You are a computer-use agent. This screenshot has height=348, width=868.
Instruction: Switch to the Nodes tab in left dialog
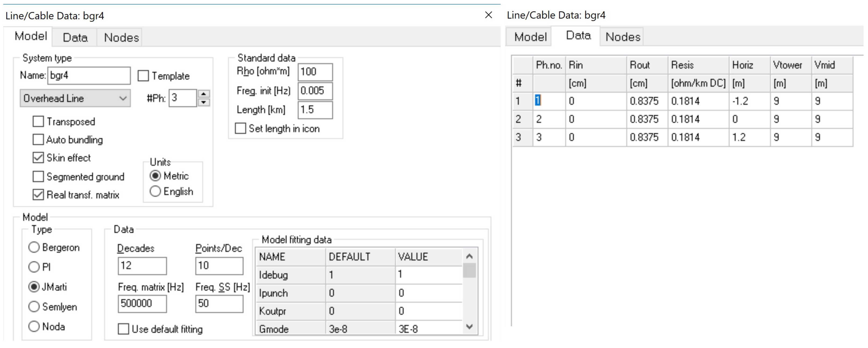pos(121,37)
